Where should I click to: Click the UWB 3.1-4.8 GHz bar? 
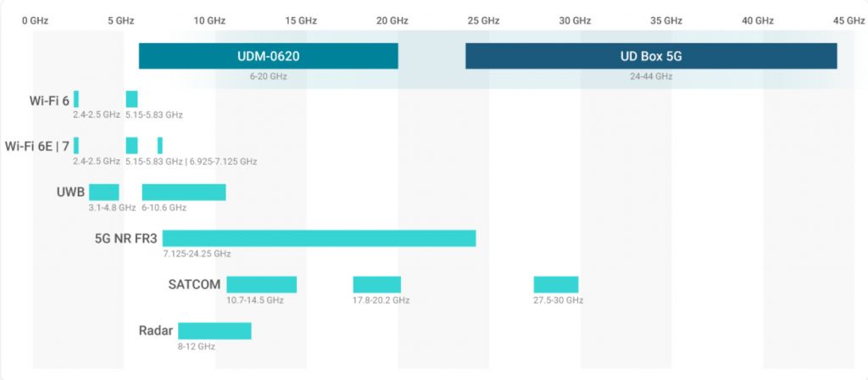pos(103,193)
